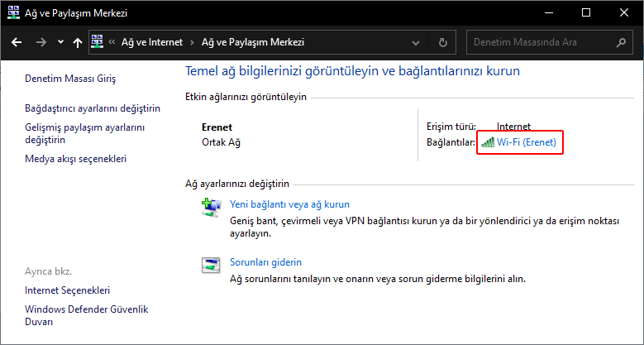Refresh the Ağ ve Paylaşım Merkezi page

click(443, 42)
